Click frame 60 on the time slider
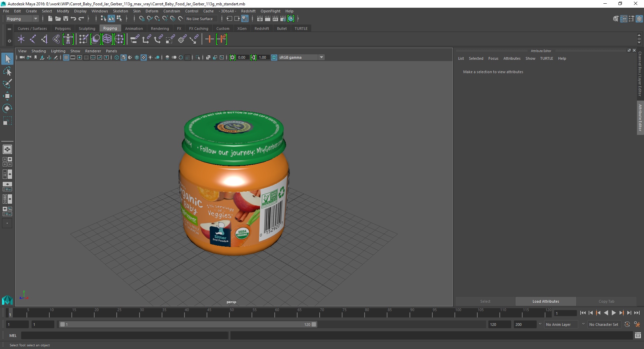 pos(277,313)
